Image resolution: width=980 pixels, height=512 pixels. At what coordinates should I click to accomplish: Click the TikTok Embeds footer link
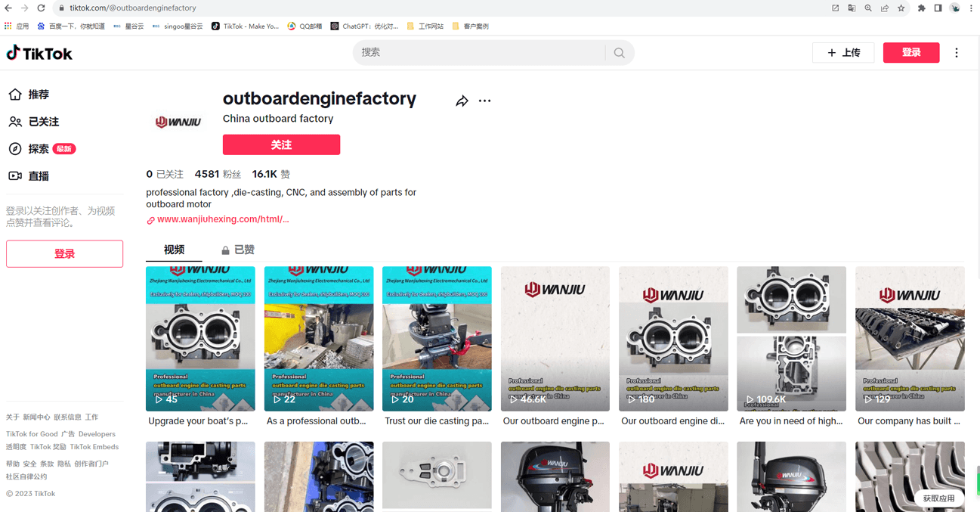coord(94,447)
